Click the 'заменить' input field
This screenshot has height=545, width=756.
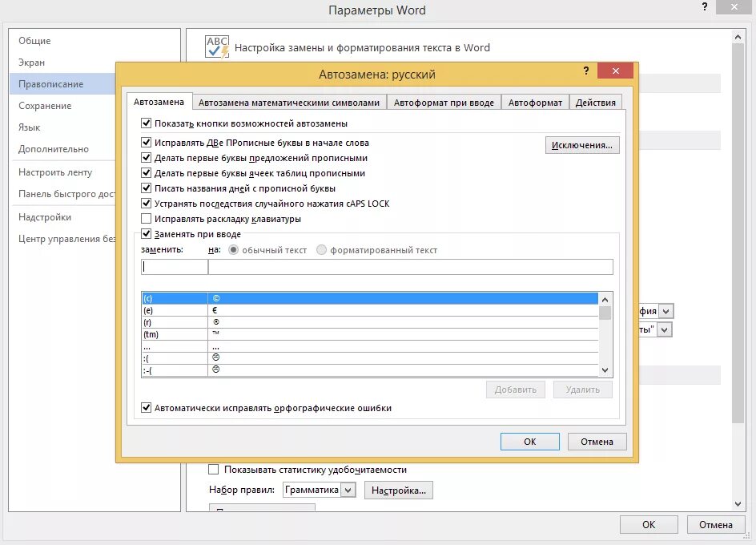click(x=175, y=267)
